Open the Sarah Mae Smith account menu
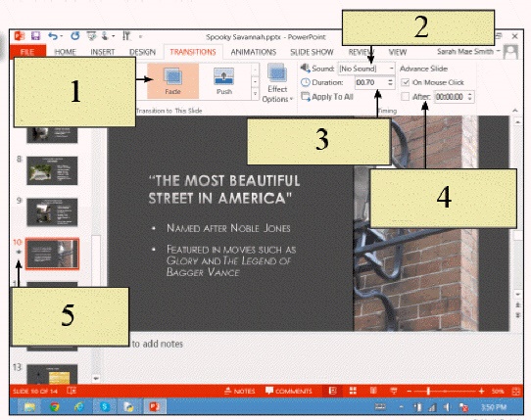This screenshot has height=420, width=531. click(x=468, y=52)
